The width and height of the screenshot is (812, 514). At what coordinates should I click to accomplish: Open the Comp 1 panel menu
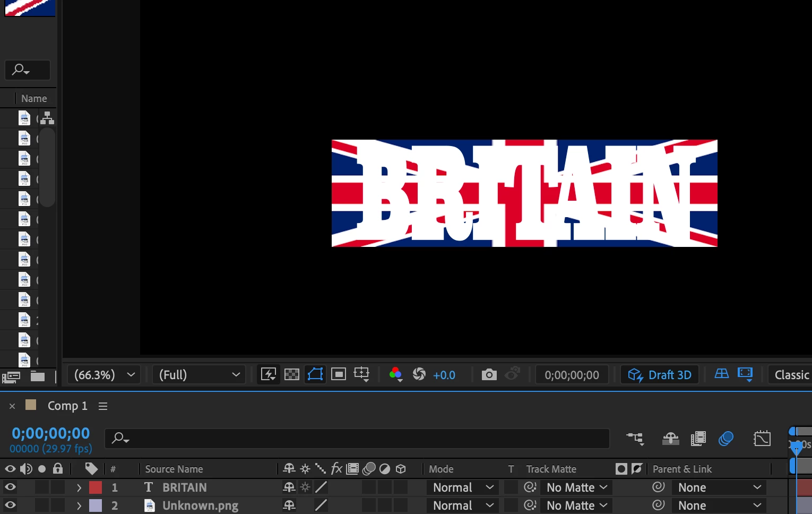103,406
